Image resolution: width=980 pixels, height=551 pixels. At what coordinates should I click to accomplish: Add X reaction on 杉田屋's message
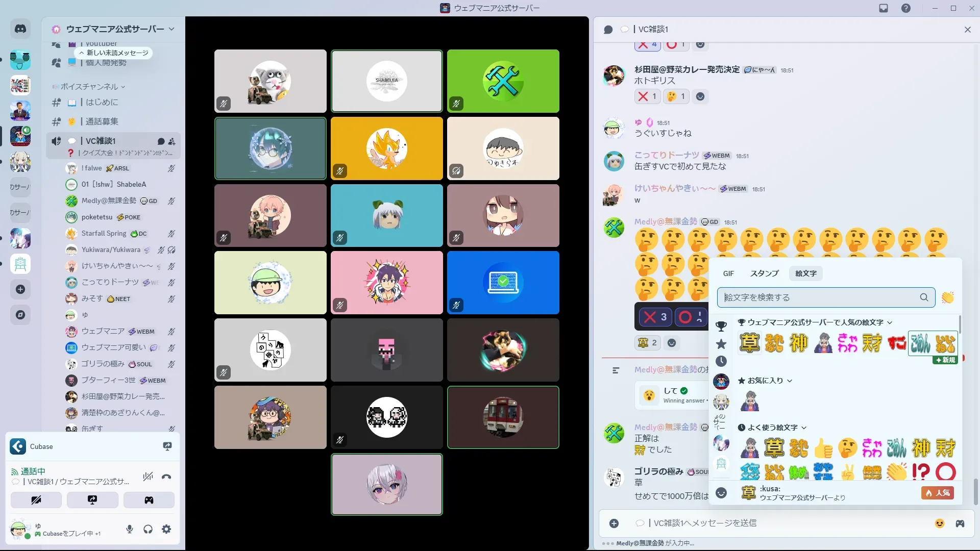coord(647,96)
